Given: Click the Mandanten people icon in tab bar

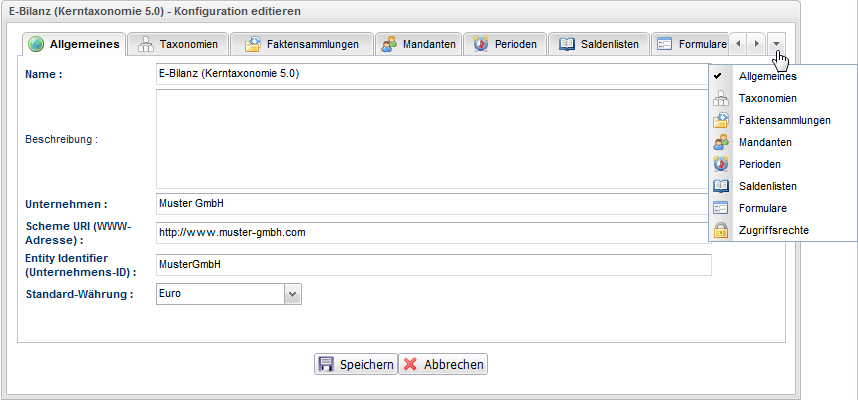Looking at the screenshot, I should click(389, 44).
